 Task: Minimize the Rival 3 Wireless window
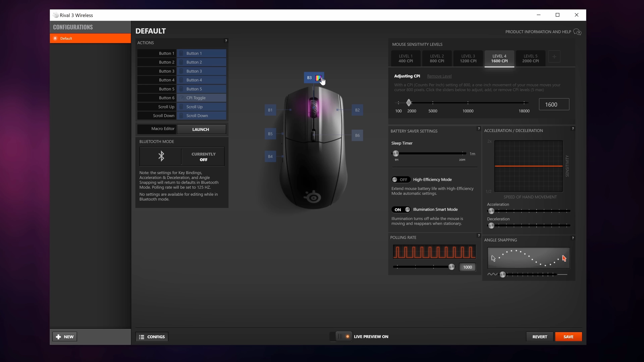click(539, 15)
